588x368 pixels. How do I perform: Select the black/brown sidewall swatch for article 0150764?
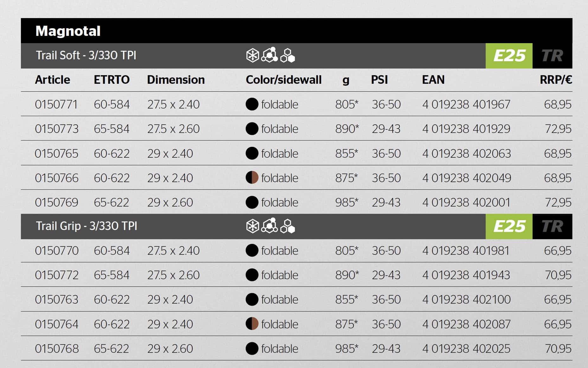pos(252,324)
